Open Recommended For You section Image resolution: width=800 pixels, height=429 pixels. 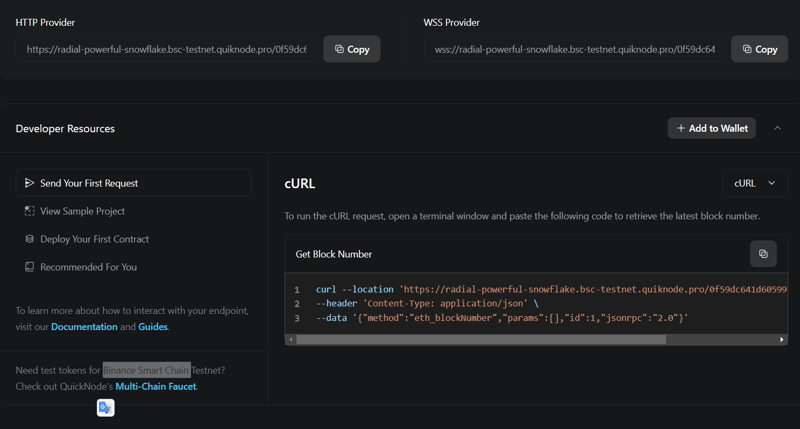88,267
